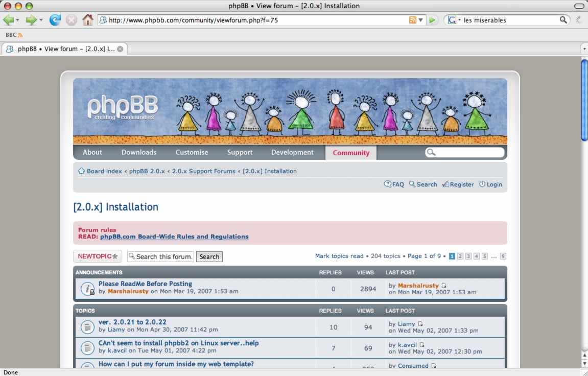588x376 pixels.
Task: Click the magnifier icon next to Search link
Action: (412, 184)
